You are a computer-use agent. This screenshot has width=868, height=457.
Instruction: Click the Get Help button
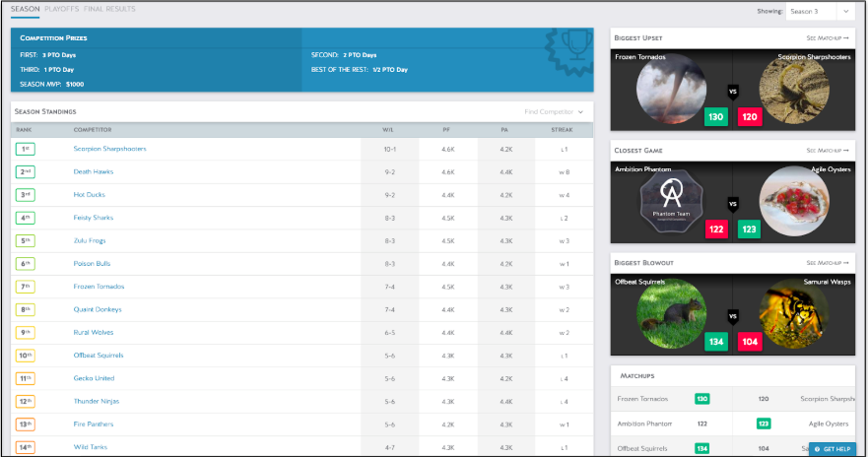coord(833,449)
